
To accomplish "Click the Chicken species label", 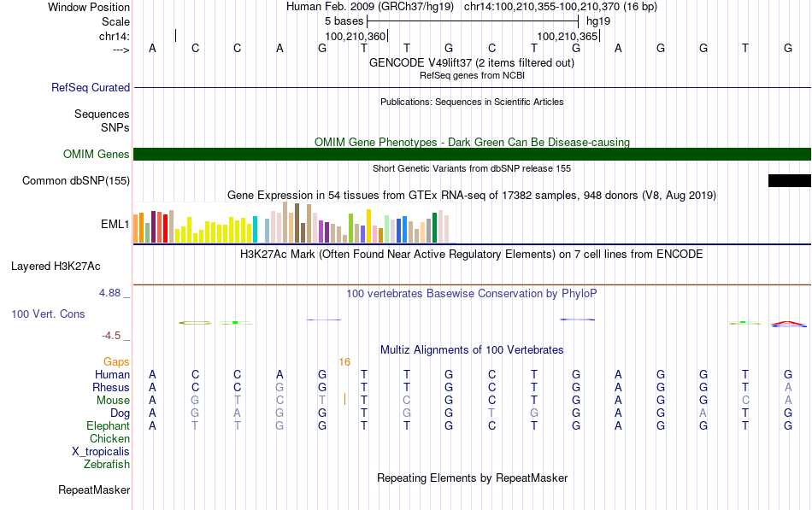I will click(x=109, y=438).
